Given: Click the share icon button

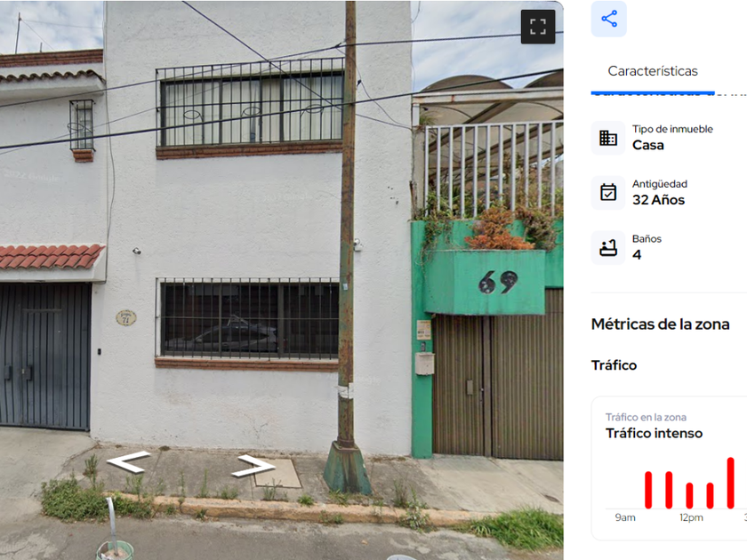Looking at the screenshot, I should point(609,19).
